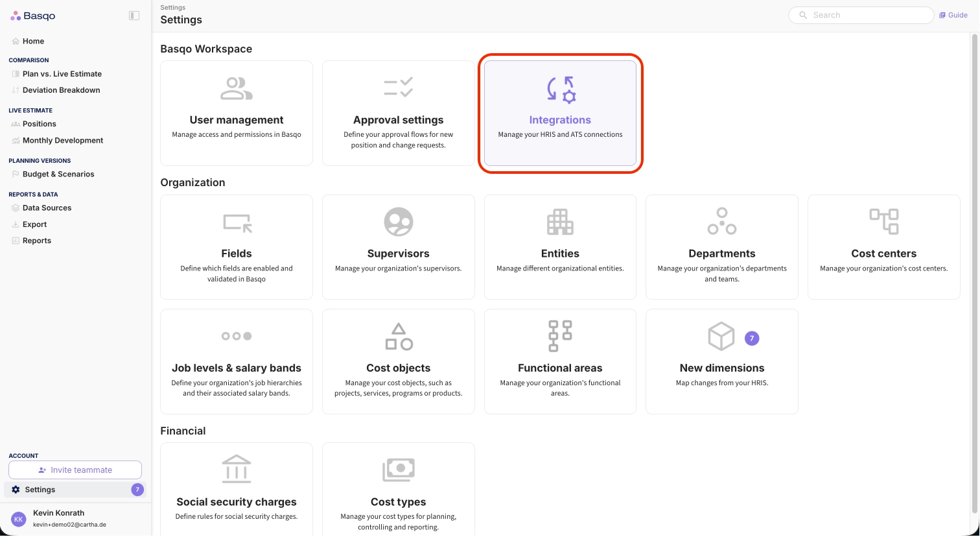Click the search magnifier icon
Screen dimensions: 980x537
pos(803,15)
